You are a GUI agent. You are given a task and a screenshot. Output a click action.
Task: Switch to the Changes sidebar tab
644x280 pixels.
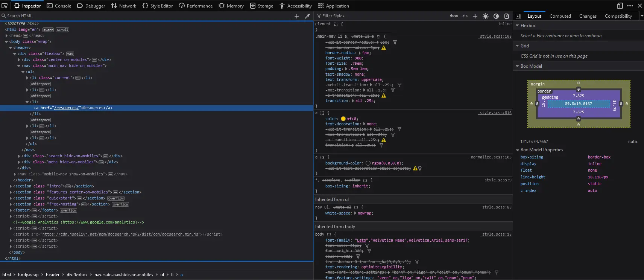point(588,16)
